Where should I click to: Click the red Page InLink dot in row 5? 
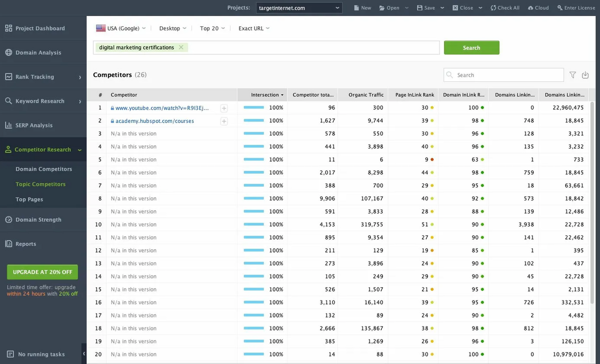(432, 160)
